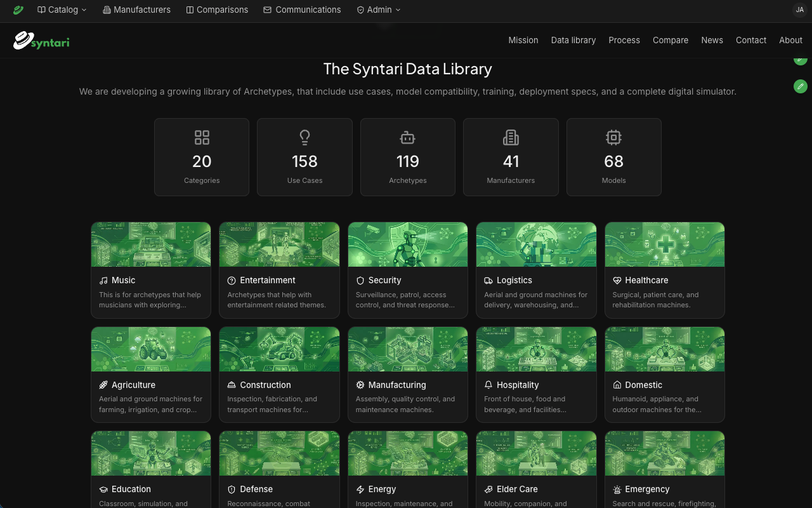
Task: Click the Use Cases lightbulb icon
Action: (304, 137)
